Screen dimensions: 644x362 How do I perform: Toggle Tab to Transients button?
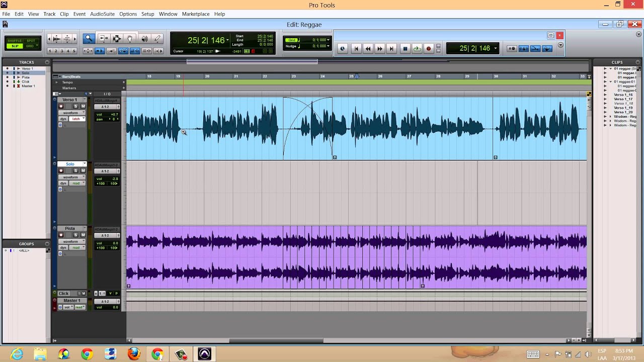[100, 51]
